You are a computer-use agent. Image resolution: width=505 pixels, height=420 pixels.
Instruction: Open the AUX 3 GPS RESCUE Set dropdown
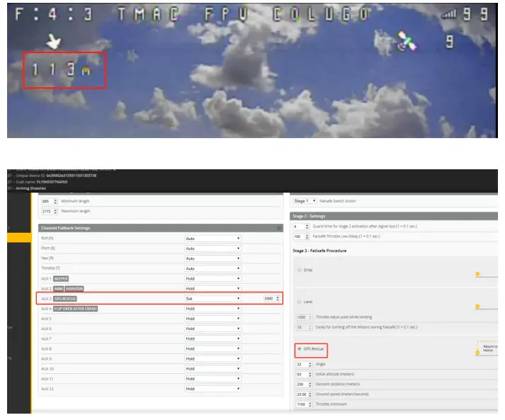[x=213, y=299]
